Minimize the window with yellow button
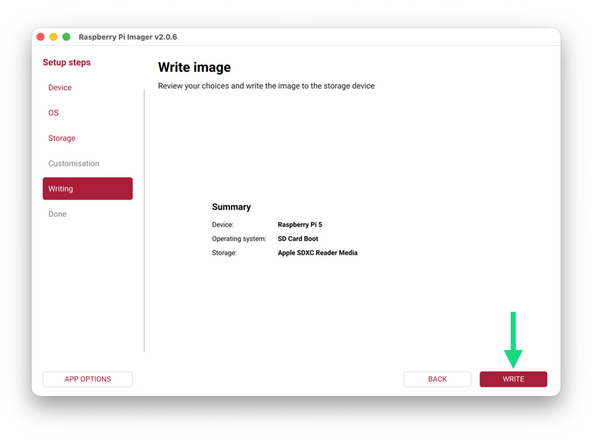 pyautogui.click(x=54, y=37)
